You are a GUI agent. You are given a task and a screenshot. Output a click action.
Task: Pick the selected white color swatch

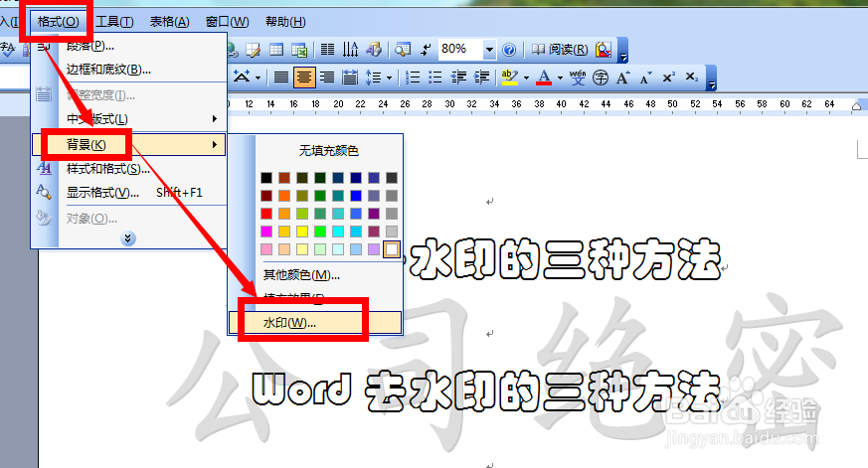[392, 249]
